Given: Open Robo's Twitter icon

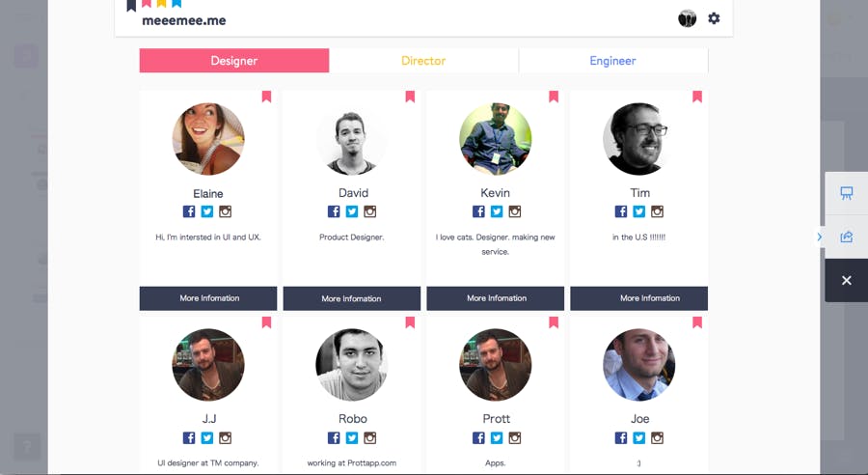Looking at the screenshot, I should tap(351, 438).
